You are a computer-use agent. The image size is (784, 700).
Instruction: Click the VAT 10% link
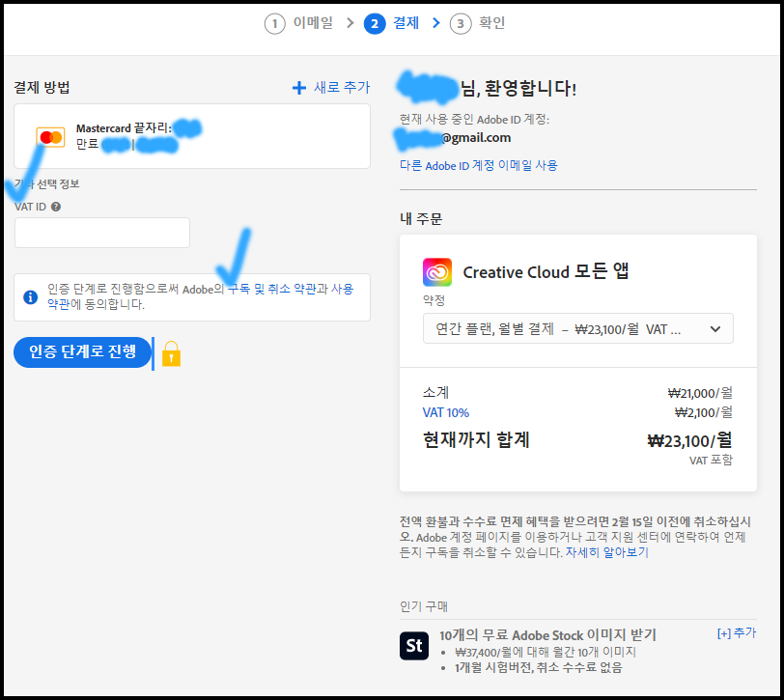click(x=446, y=413)
